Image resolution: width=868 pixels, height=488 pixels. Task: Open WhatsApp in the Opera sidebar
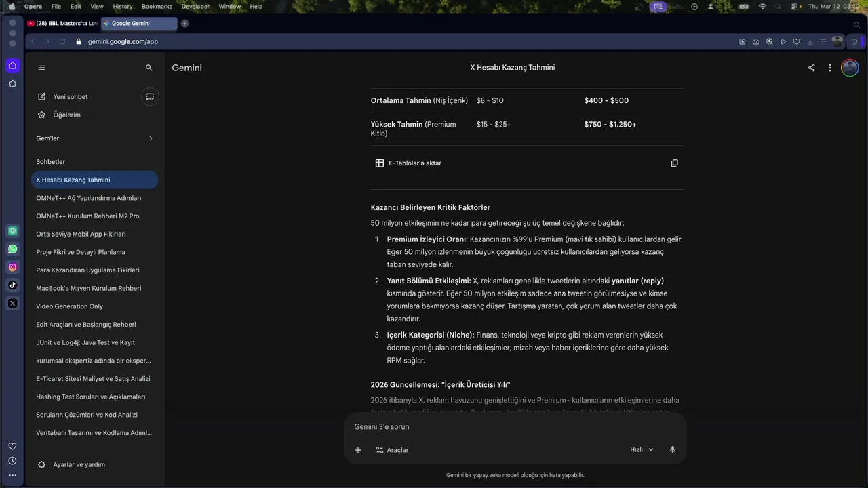click(12, 249)
